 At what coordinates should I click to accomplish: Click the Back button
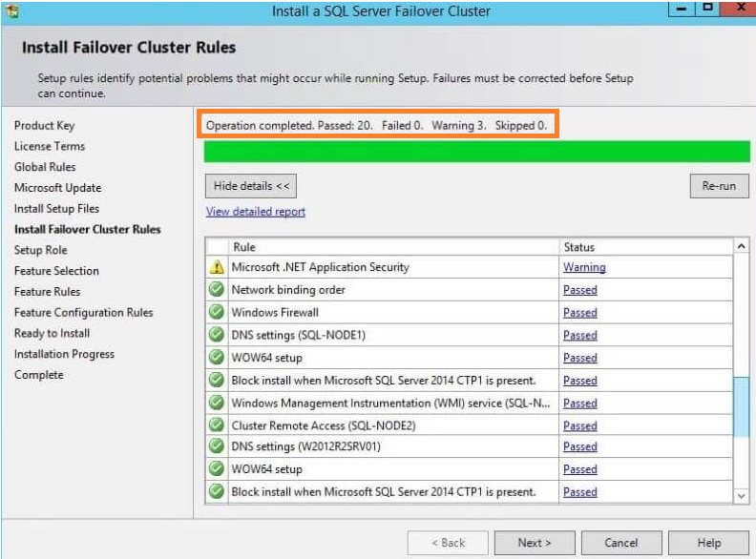(448, 543)
